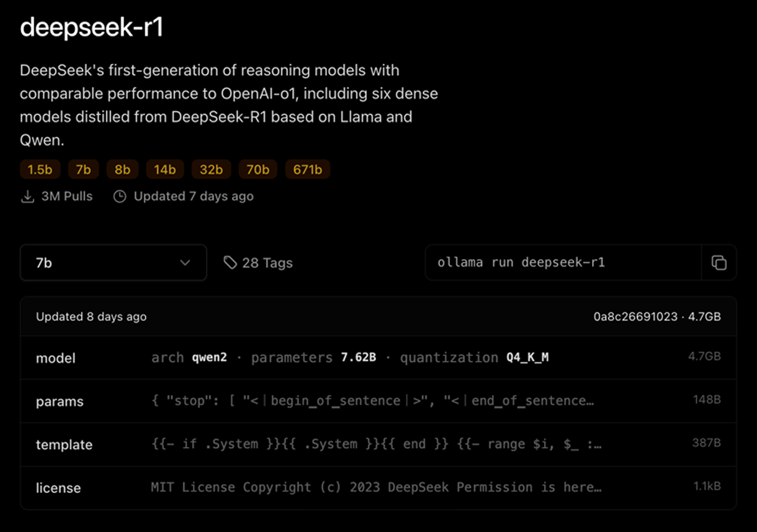Image resolution: width=757 pixels, height=532 pixels.
Task: Select the 1.5b size tag
Action: point(40,169)
